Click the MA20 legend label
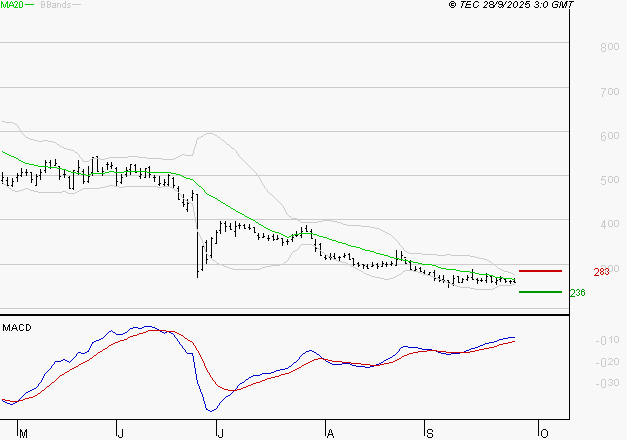Image resolution: width=627 pixels, height=440 pixels. [x=11, y=5]
